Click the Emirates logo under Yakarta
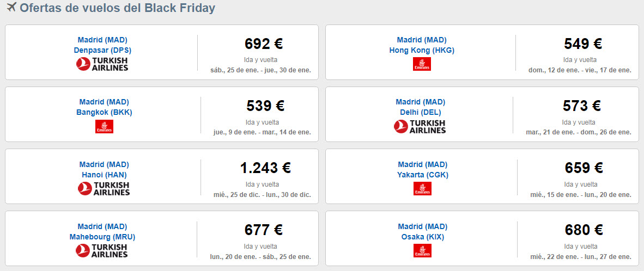644x271 pixels. (x=422, y=189)
